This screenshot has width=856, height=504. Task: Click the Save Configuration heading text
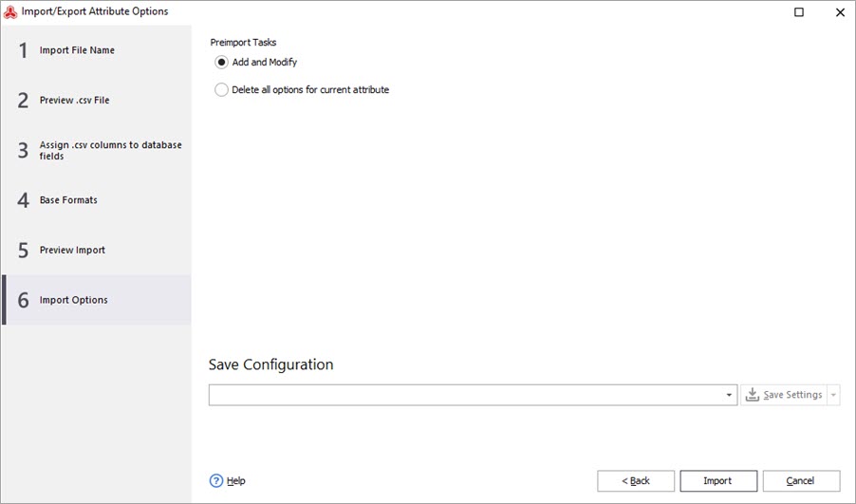pos(270,364)
